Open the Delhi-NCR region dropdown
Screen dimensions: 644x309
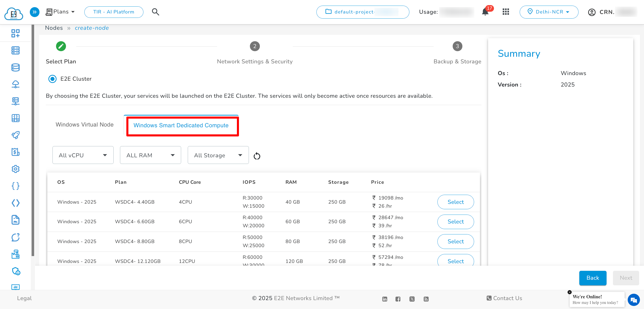click(549, 12)
